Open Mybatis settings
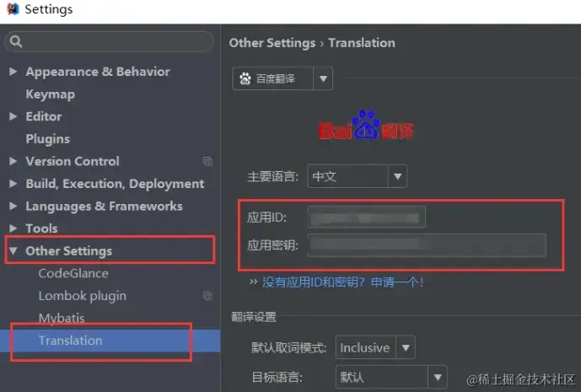581x392 pixels. click(x=62, y=319)
